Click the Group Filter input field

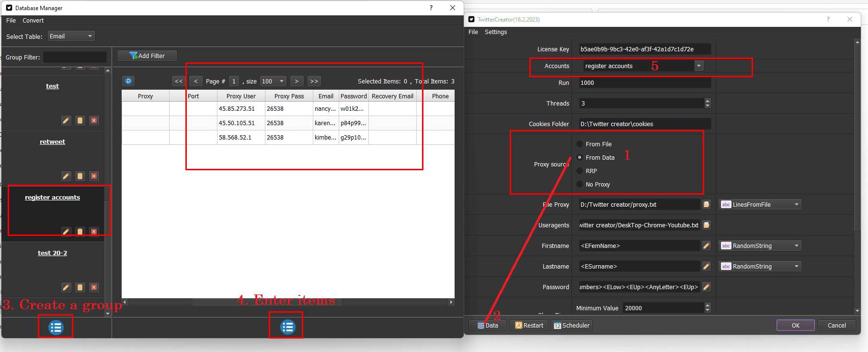(x=75, y=57)
